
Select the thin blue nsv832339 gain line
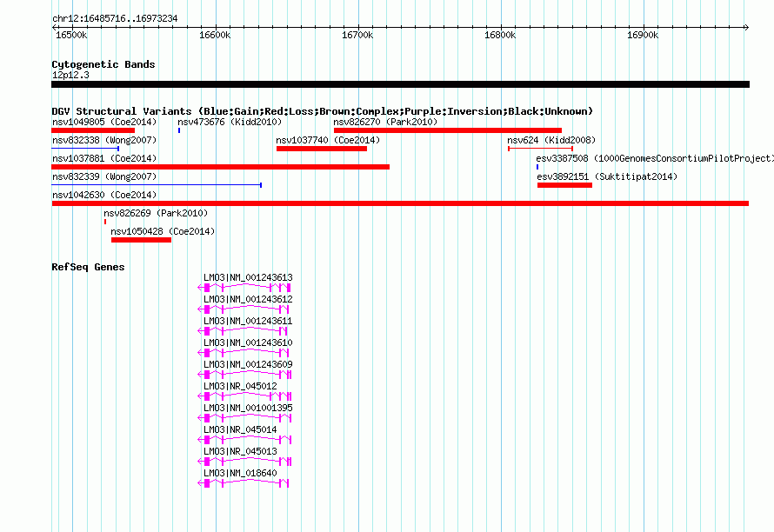pyautogui.click(x=157, y=185)
